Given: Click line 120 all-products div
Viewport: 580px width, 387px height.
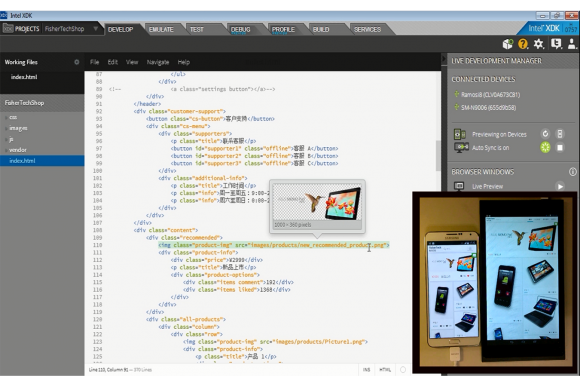Looking at the screenshot, I should coord(186,319).
